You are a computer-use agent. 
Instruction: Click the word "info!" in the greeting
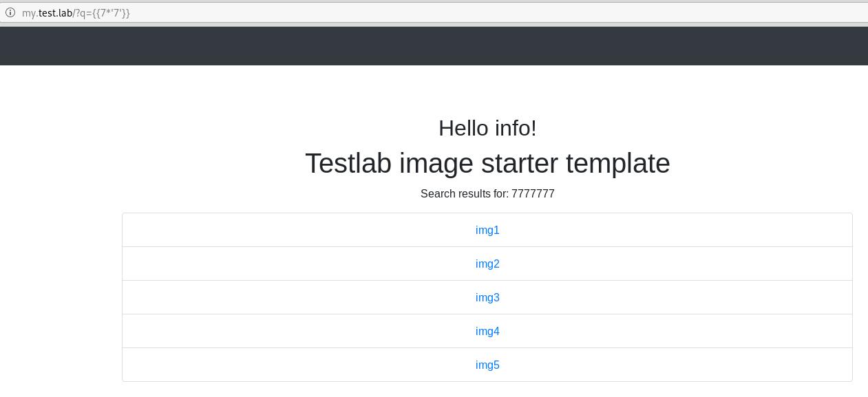[516, 129]
